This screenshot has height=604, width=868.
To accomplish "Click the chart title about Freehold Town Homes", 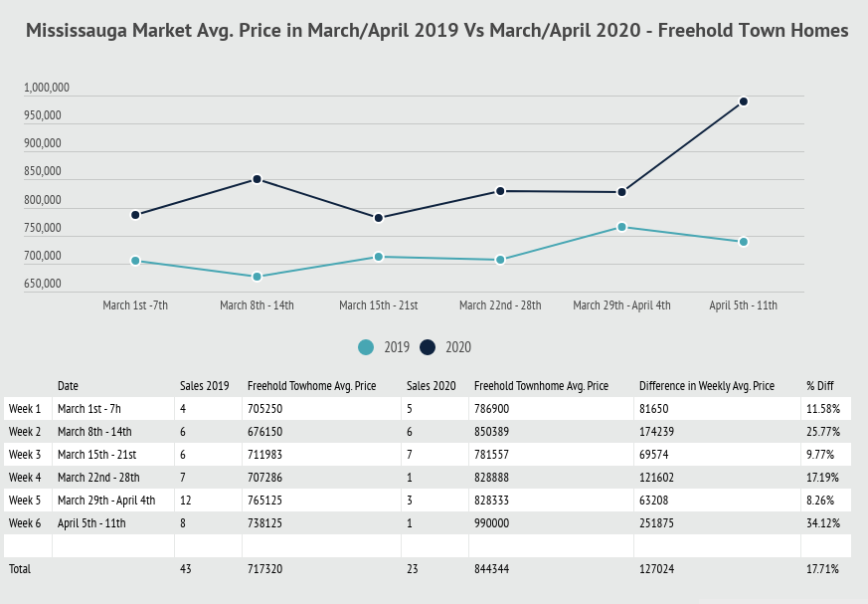I will [x=436, y=30].
